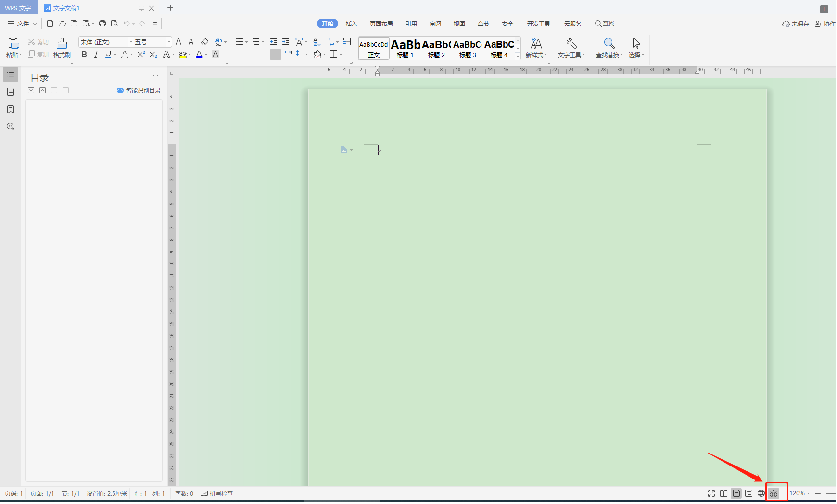The image size is (837, 504).
Task: Align text to the right
Action: [x=264, y=54]
